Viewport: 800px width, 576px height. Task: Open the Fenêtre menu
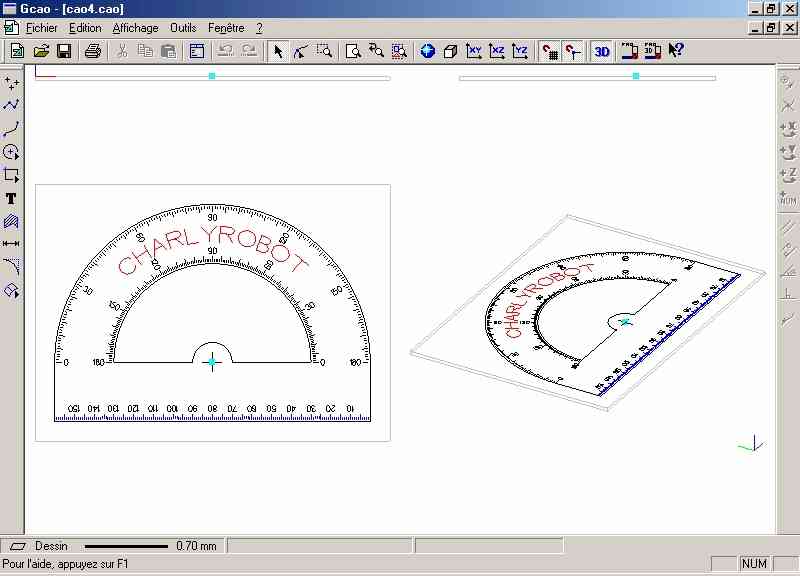coord(226,28)
